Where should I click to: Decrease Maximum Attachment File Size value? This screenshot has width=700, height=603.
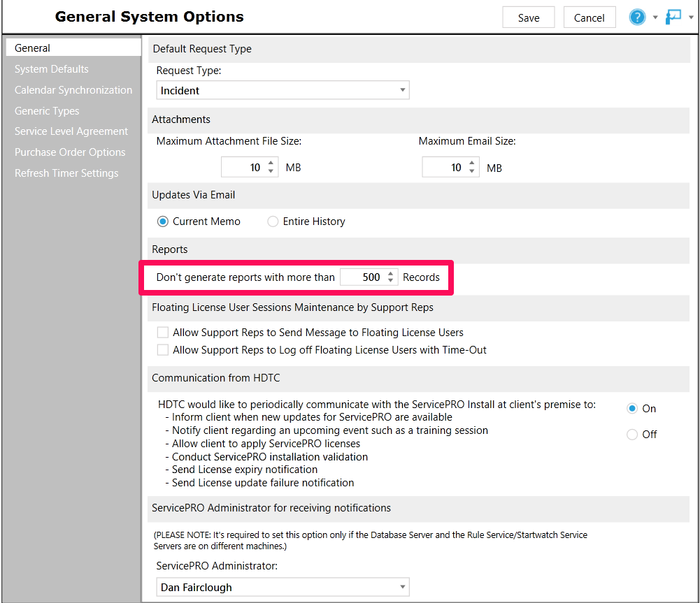click(271, 171)
